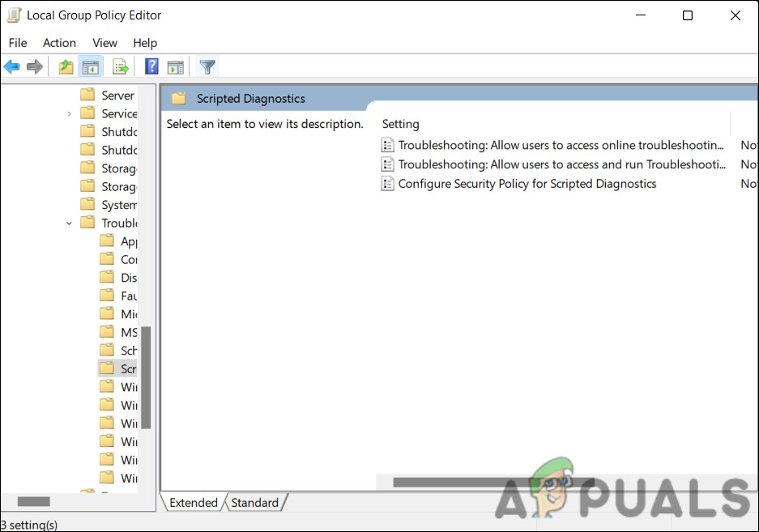Switch to the Standard tab
The image size is (759, 532).
pos(254,503)
